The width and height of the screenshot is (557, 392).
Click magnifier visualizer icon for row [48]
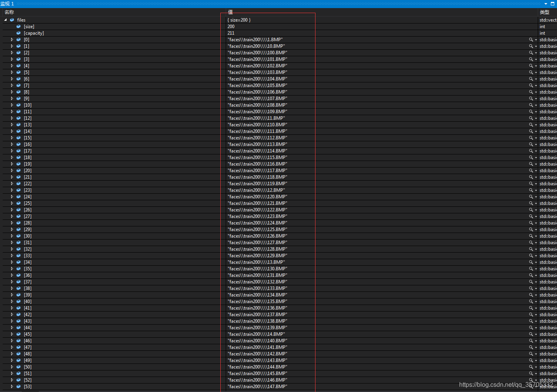click(x=531, y=354)
